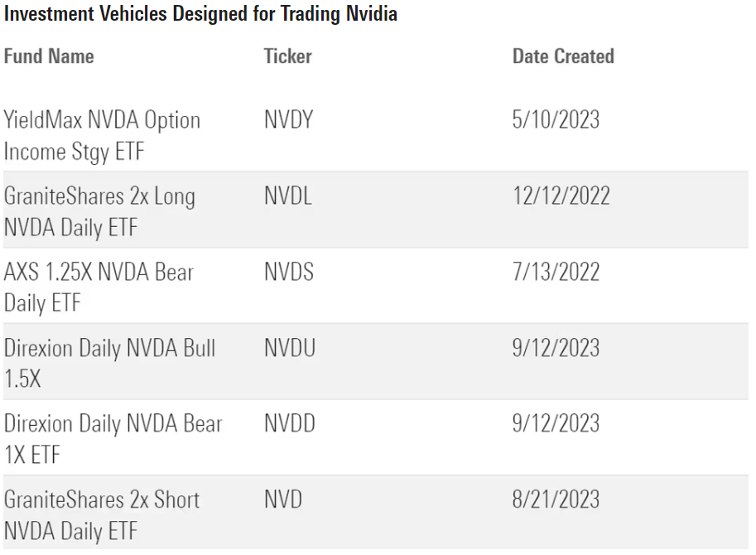Click the NVDL ticker symbol
756x555 pixels.
(x=288, y=196)
